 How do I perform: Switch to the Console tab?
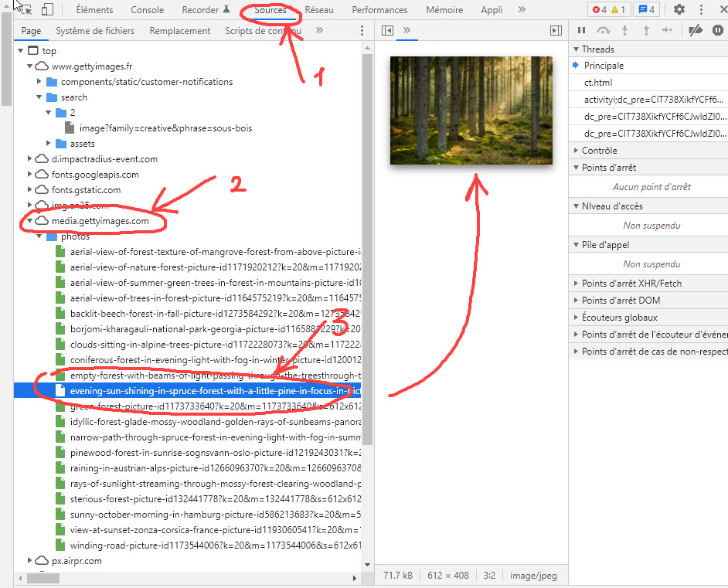(x=147, y=10)
